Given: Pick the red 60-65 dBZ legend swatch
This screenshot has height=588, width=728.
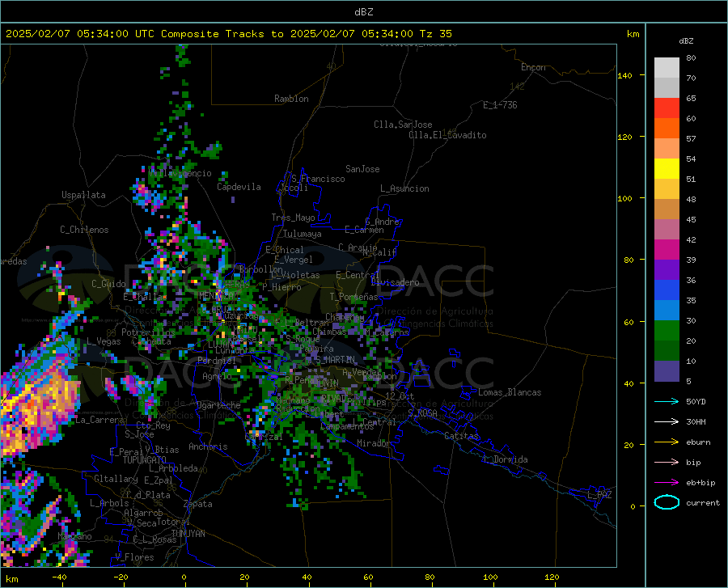Looking at the screenshot, I should click(667, 108).
